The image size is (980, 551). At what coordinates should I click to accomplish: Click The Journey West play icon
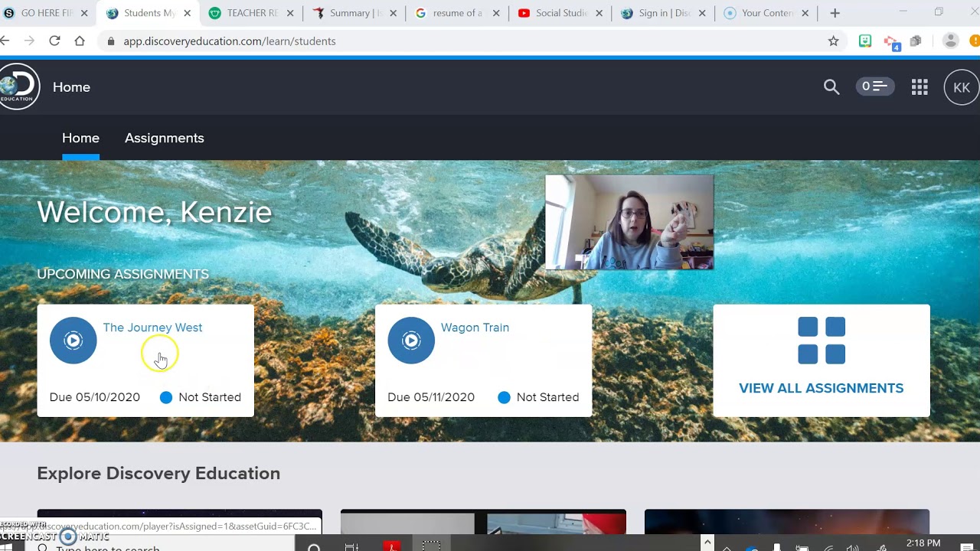click(73, 341)
